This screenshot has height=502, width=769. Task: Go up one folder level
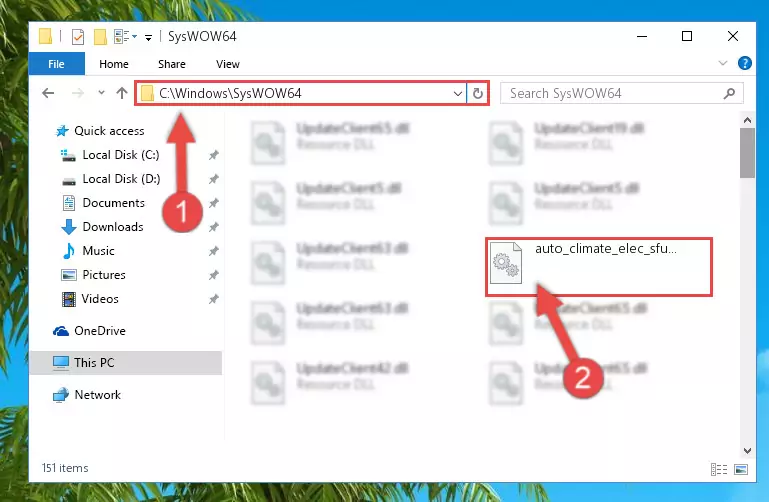tap(122, 93)
